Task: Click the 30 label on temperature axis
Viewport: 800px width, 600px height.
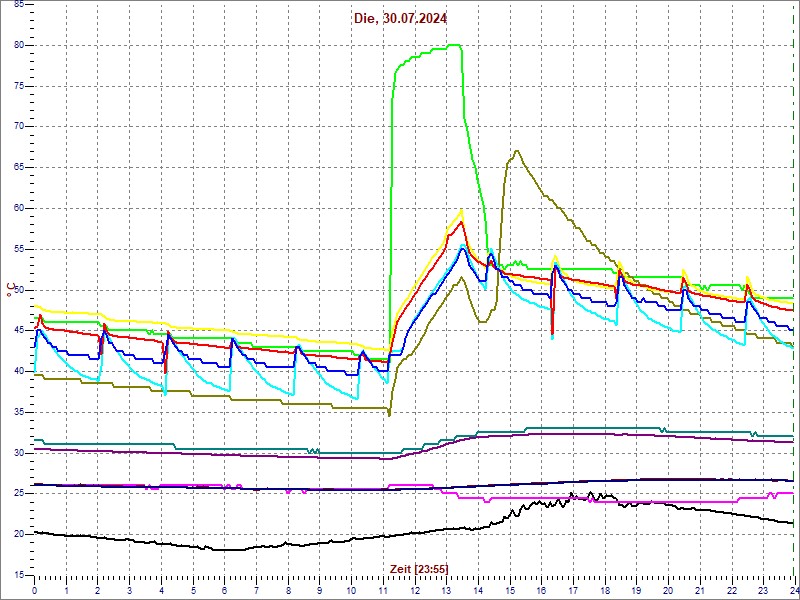Action: click(18, 453)
